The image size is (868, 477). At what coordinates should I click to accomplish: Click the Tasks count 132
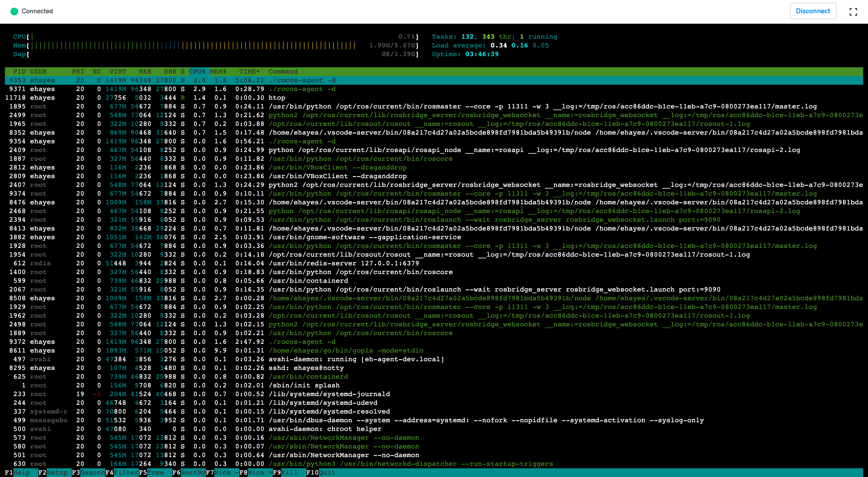tap(467, 37)
